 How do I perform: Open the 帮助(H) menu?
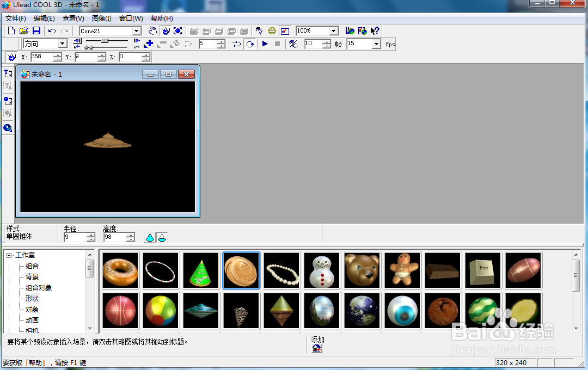click(x=162, y=18)
